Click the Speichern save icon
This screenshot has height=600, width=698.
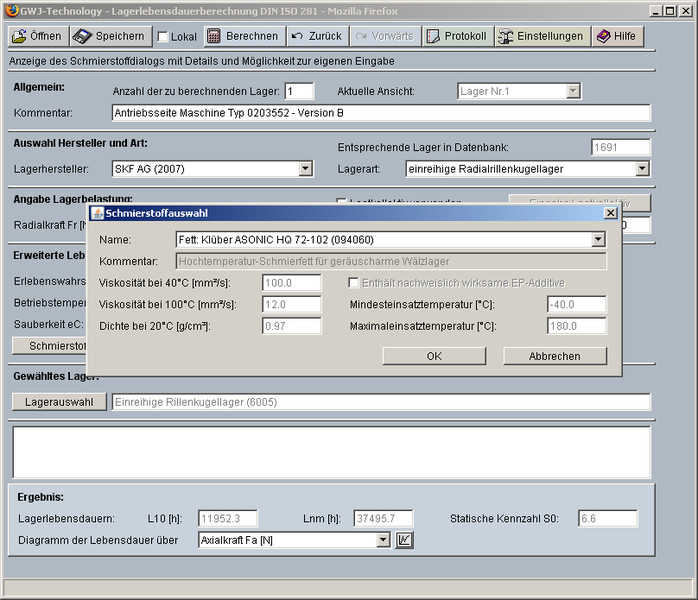point(81,36)
